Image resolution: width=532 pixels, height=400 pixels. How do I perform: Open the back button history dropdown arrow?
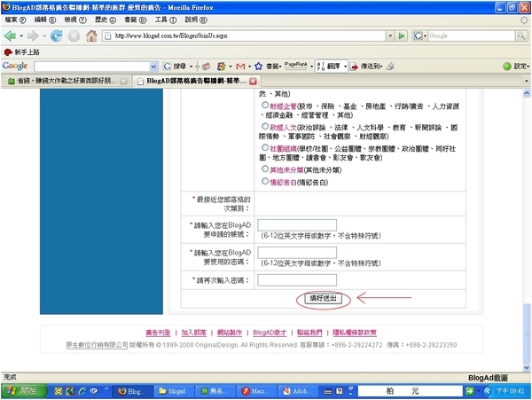click(21, 35)
